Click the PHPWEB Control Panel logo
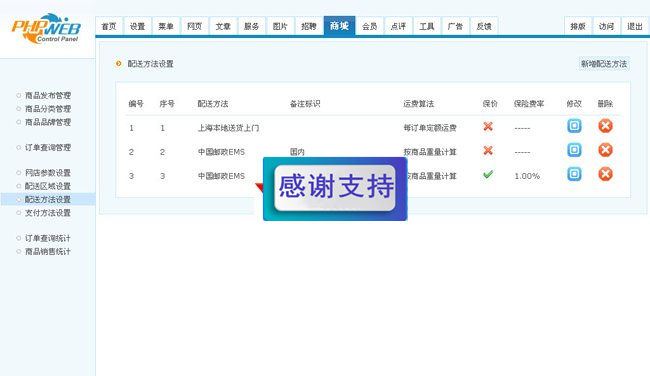 [46, 29]
